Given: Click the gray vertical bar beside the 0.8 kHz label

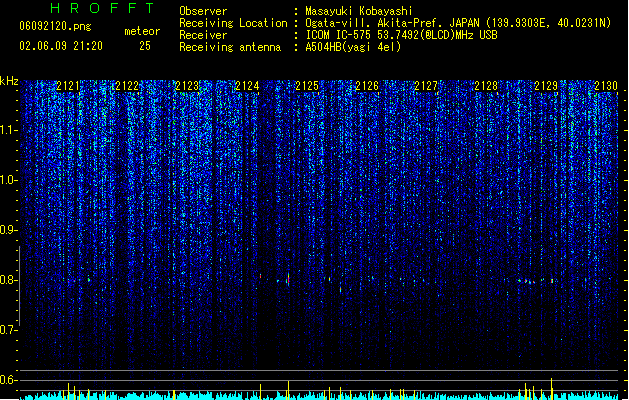Looking at the screenshot, I should 19,285.
